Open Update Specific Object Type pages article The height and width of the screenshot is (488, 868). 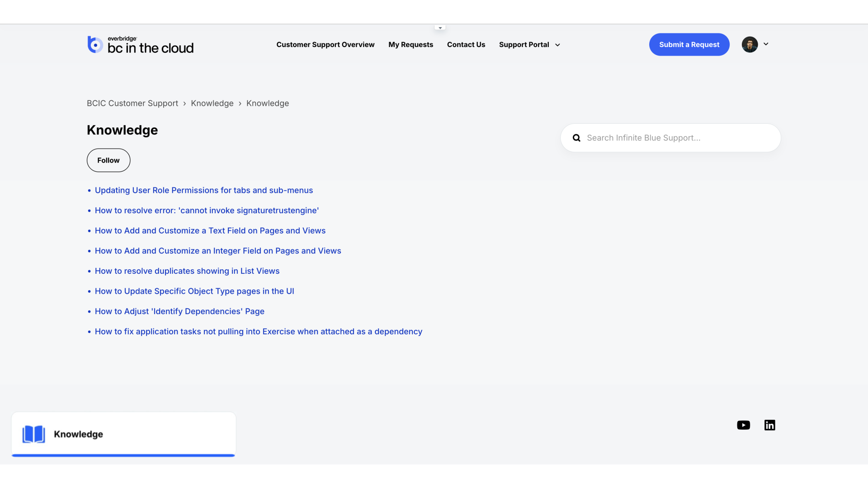pyautogui.click(x=194, y=291)
